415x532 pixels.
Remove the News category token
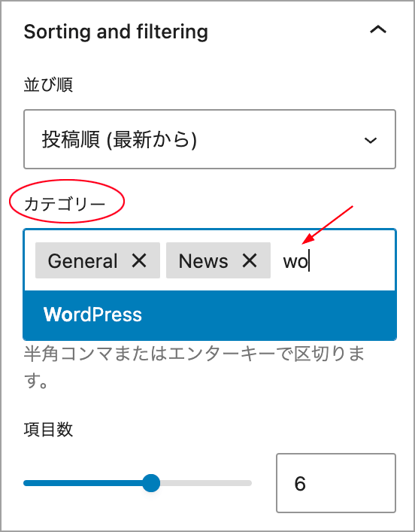(250, 260)
